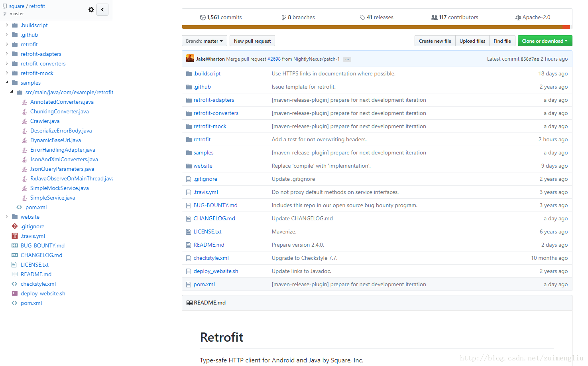Viewport: 588px width, 366px height.
Task: Click commit message 'Upgrade to Checkstyle 7.7.'
Action: (305, 258)
